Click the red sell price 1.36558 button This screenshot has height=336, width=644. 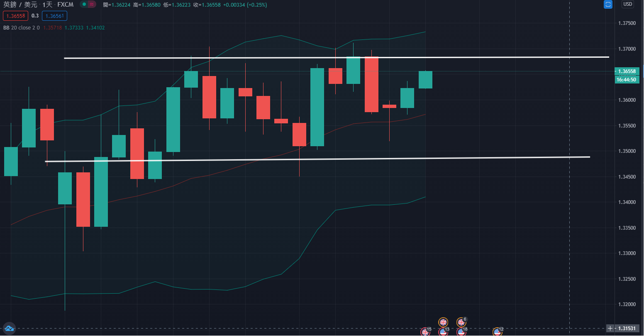click(x=15, y=16)
